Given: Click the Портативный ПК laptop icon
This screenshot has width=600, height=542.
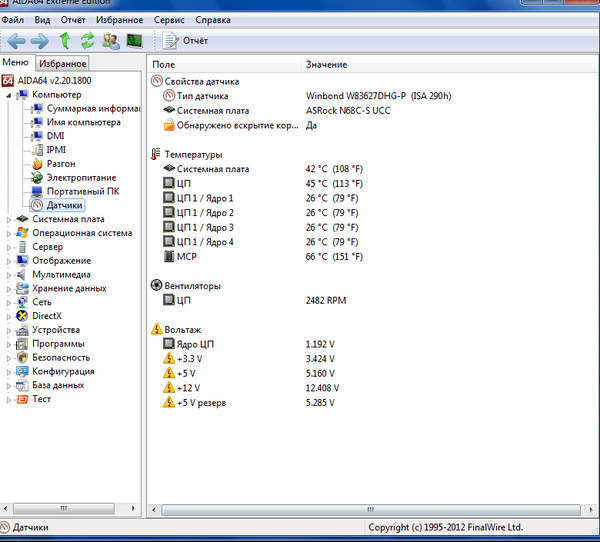Looking at the screenshot, I should tap(37, 191).
